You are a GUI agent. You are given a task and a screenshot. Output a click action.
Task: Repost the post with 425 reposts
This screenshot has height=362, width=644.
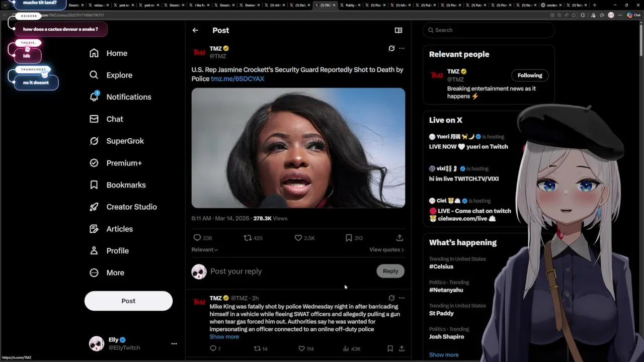click(248, 238)
